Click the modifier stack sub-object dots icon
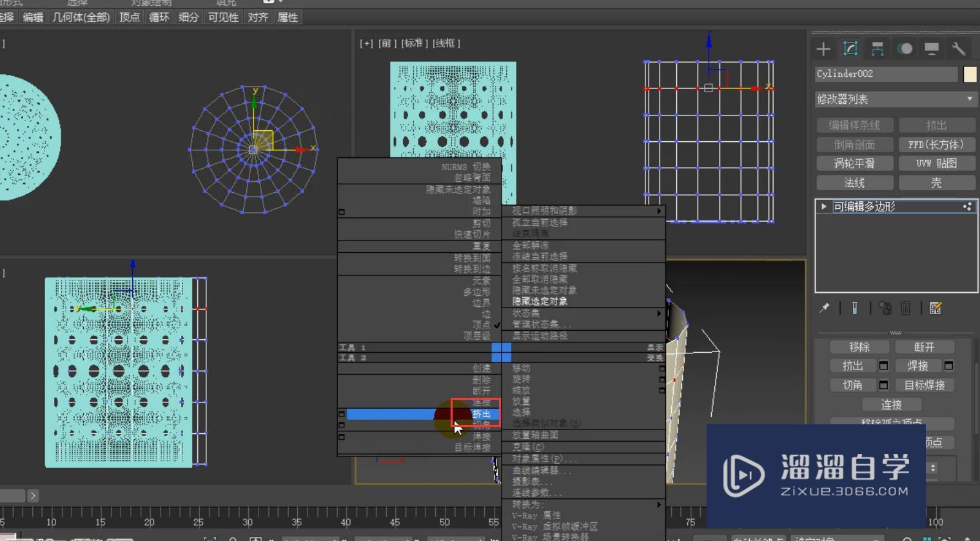 [967, 206]
